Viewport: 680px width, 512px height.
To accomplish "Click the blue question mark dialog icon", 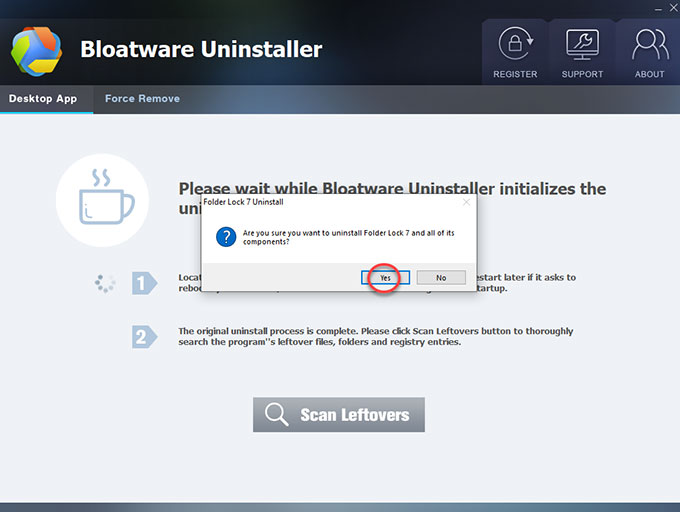I will click(x=226, y=237).
